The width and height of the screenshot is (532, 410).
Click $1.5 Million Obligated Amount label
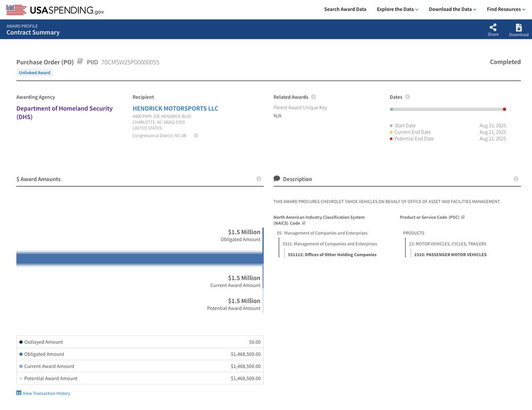[240, 235]
